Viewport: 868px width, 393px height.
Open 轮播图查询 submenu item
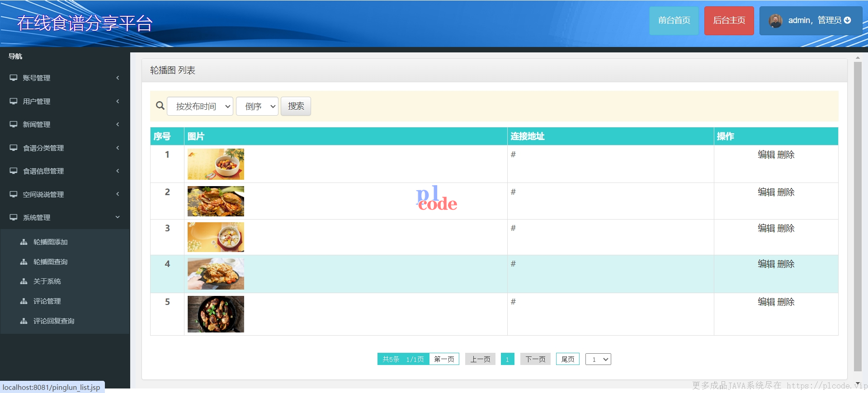coord(50,262)
